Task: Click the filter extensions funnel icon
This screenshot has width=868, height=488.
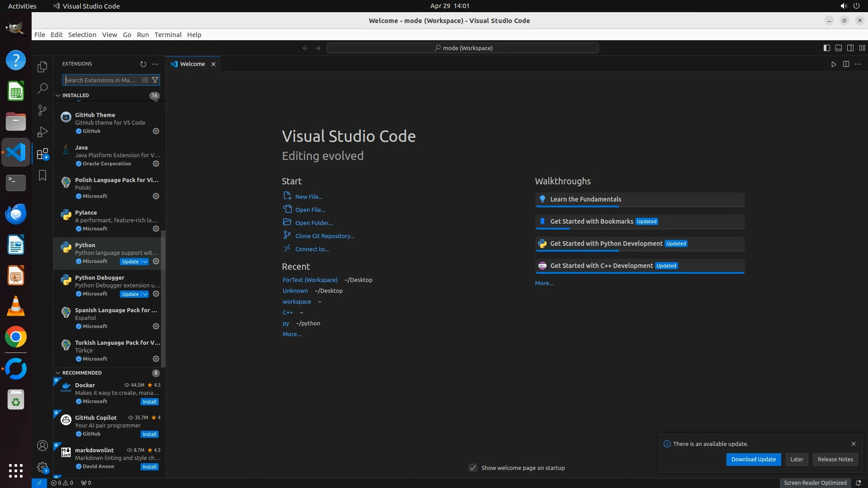Action: 155,80
